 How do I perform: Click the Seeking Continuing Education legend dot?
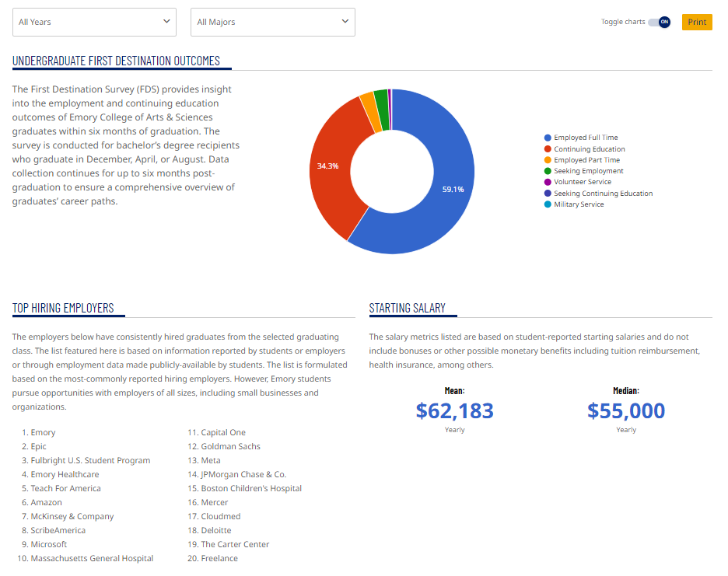pos(548,194)
